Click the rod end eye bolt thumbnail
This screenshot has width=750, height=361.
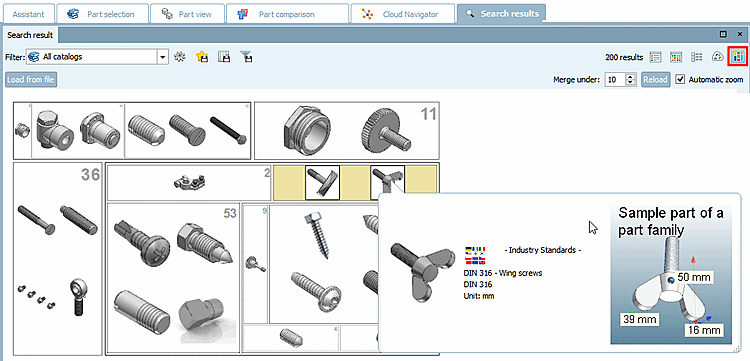pos(78,297)
